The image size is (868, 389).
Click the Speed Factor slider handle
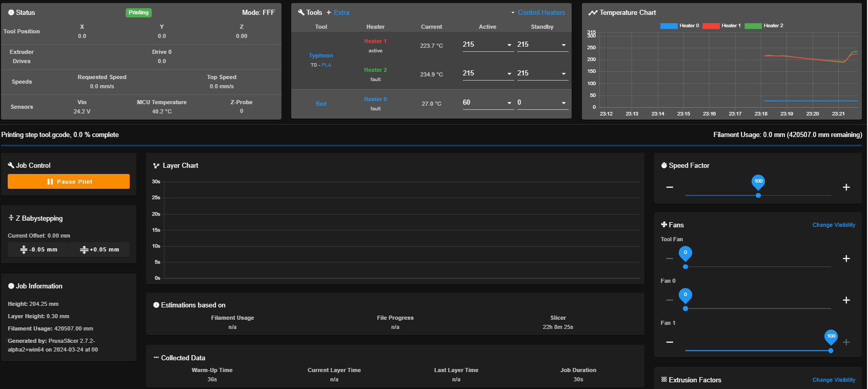coord(758,195)
